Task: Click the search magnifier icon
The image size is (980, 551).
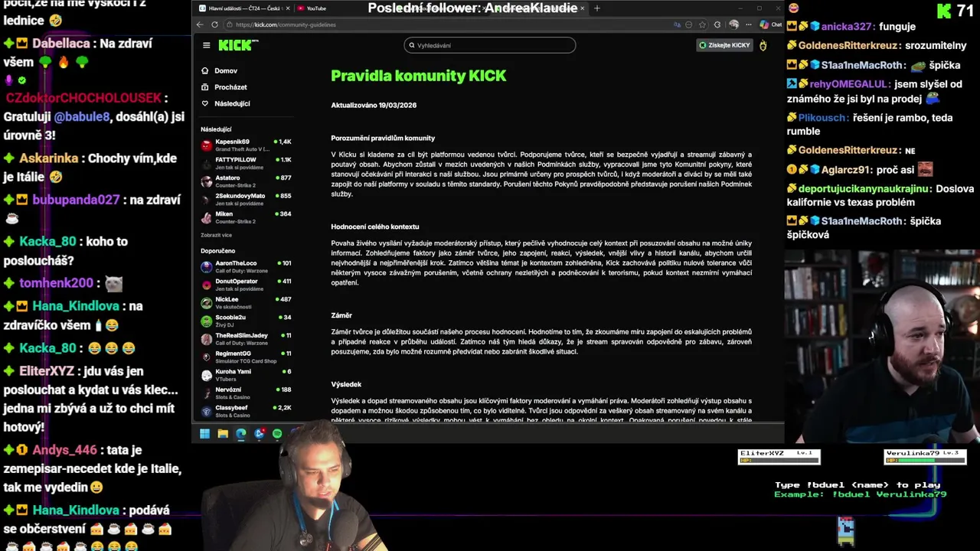Action: click(x=412, y=45)
